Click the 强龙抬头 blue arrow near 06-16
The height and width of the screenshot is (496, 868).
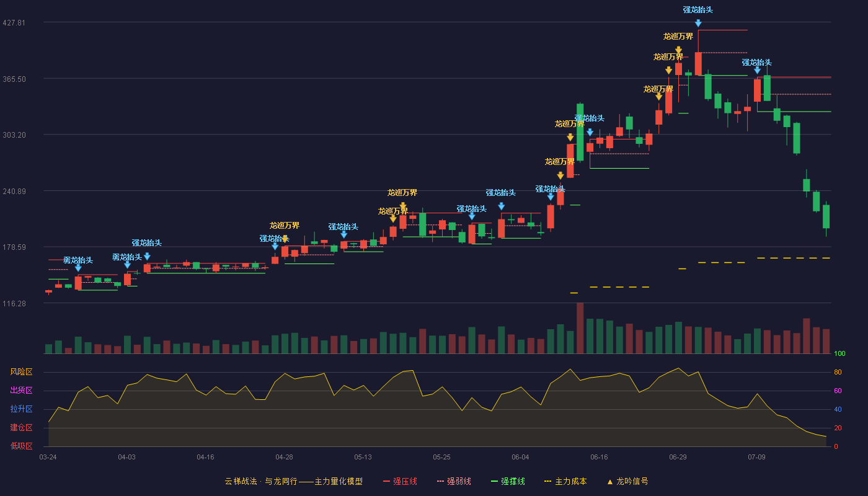click(590, 132)
